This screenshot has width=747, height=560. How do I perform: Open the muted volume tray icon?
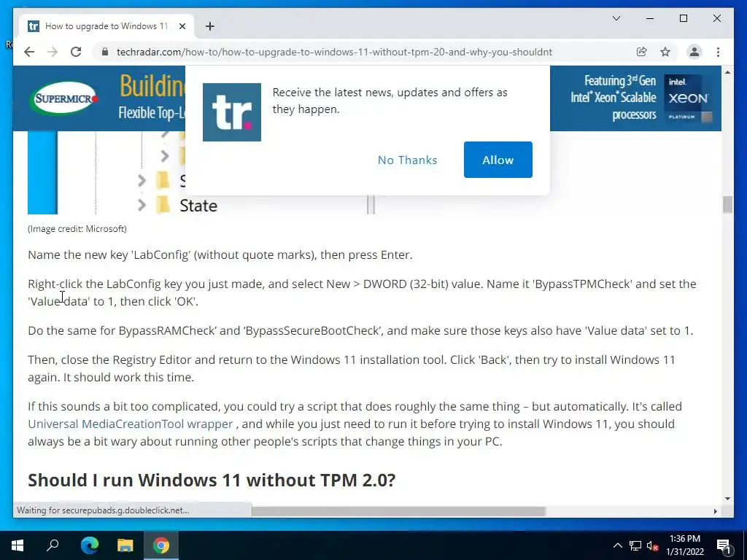point(653,545)
